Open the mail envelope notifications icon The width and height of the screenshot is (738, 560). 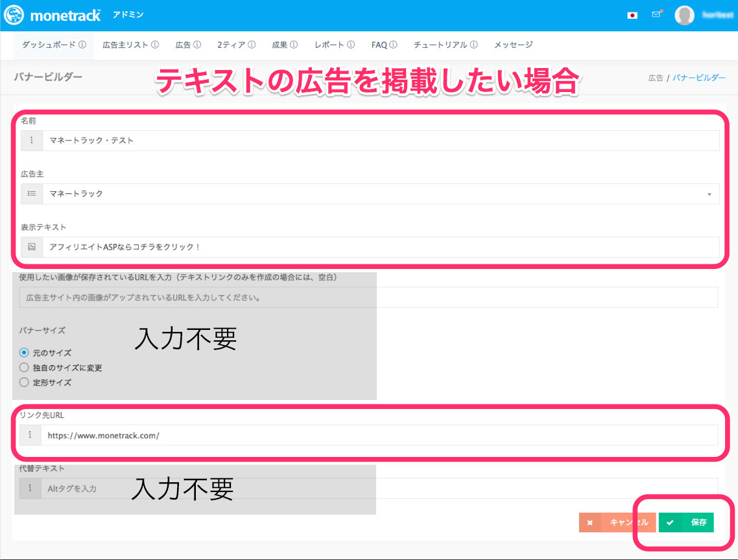pos(656,14)
